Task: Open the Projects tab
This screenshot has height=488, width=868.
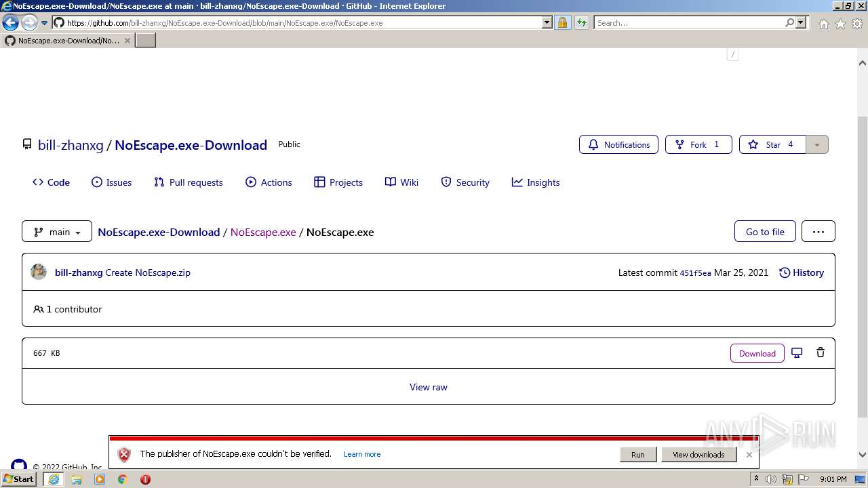Action: (x=338, y=182)
